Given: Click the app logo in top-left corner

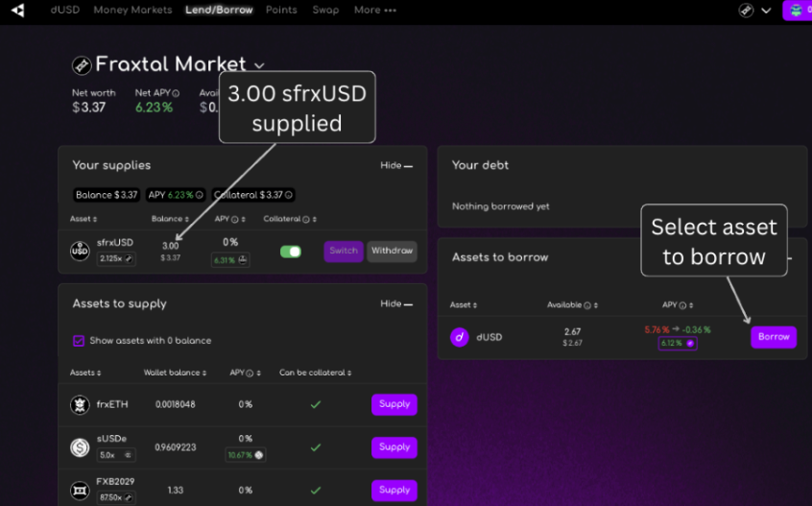Looking at the screenshot, I should pyautogui.click(x=17, y=10).
